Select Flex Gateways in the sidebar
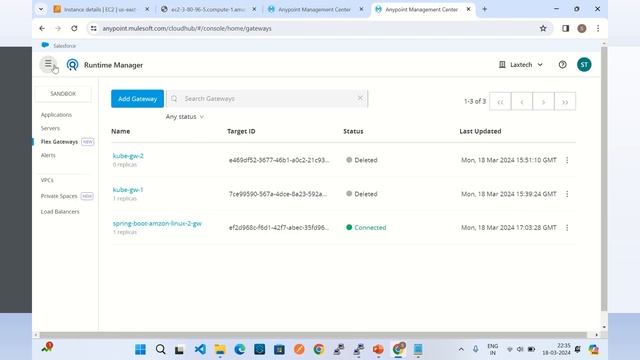Viewport: 640px width, 360px height. 59,142
